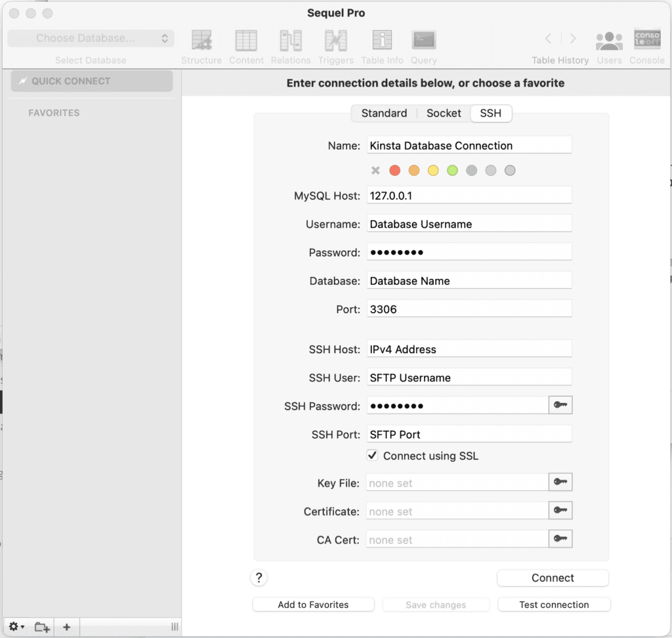Open the Query editor icon
This screenshot has width=672, height=638.
423,39
